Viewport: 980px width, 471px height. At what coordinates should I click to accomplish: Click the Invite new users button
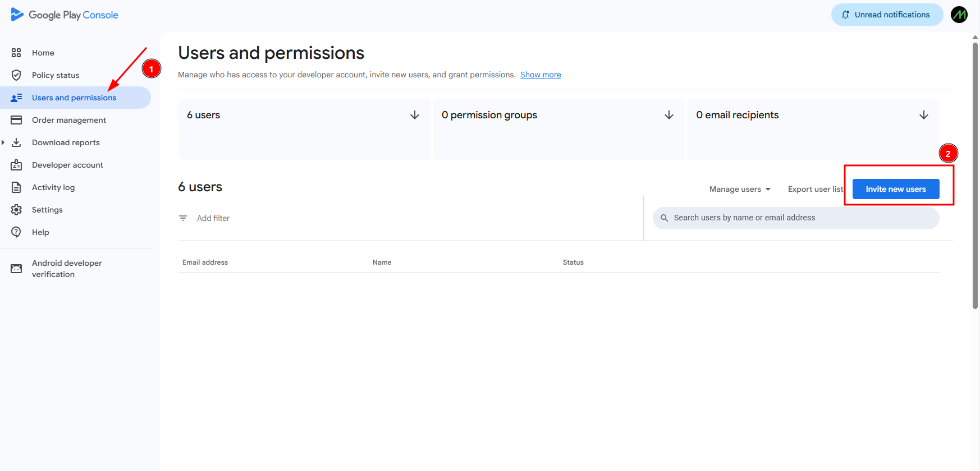(x=896, y=189)
